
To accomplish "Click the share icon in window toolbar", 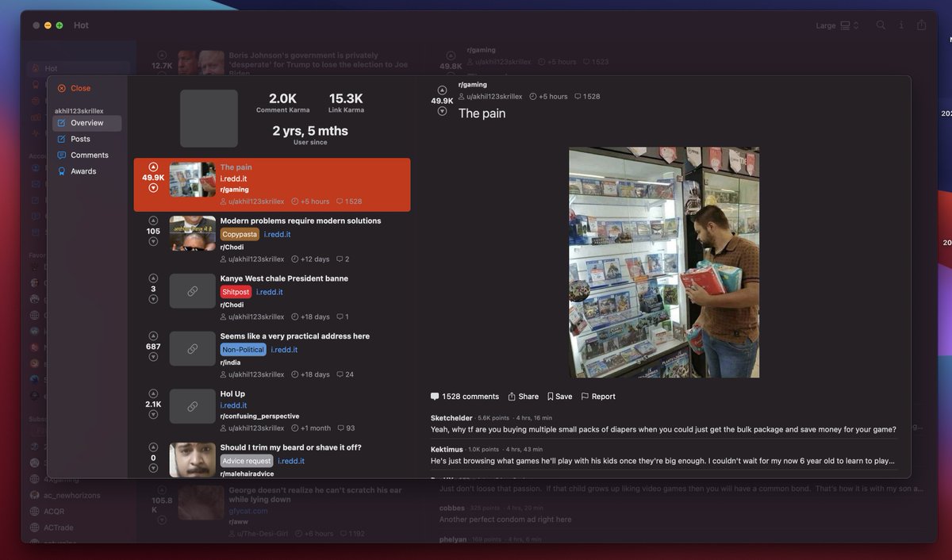I will (921, 25).
